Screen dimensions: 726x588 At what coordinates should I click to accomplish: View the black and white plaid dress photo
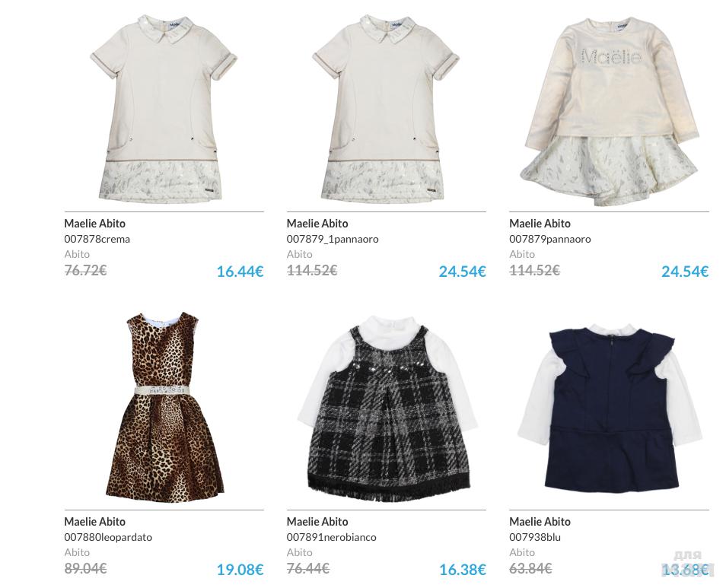[387, 409]
